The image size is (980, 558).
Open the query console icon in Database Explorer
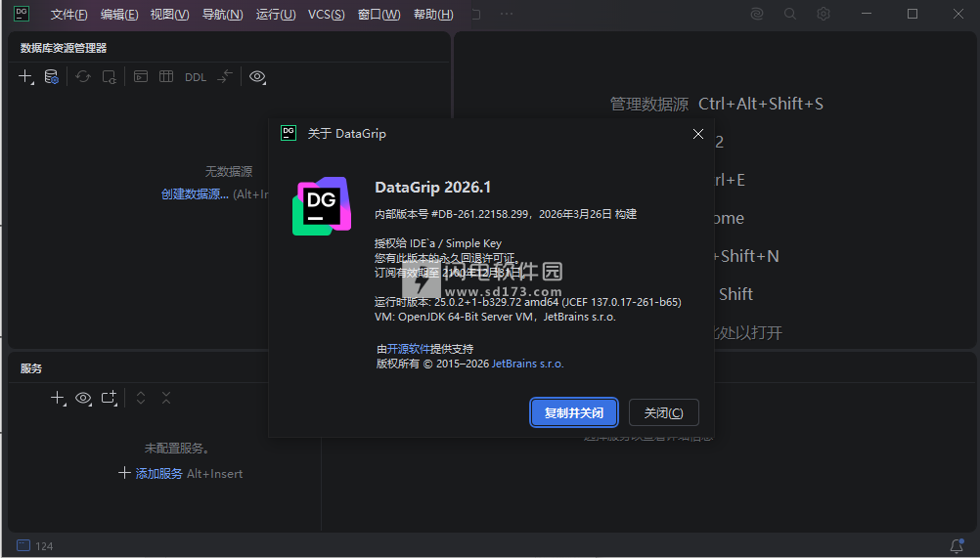point(141,76)
